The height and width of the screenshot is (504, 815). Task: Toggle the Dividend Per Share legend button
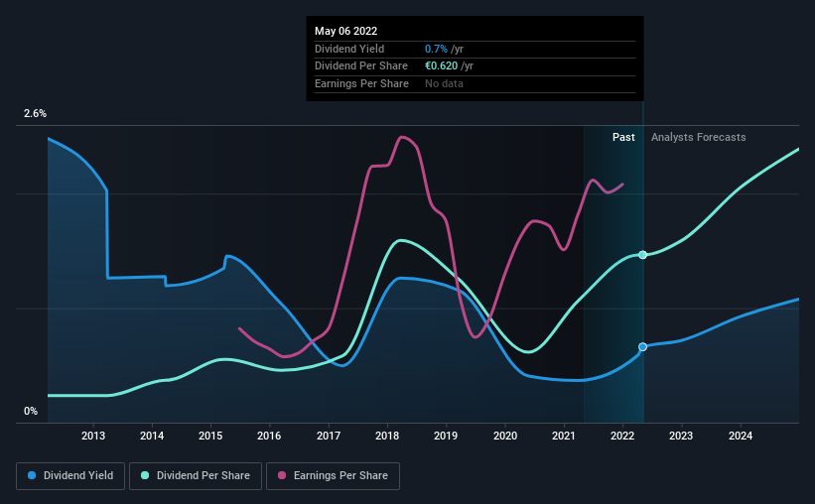coord(196,476)
